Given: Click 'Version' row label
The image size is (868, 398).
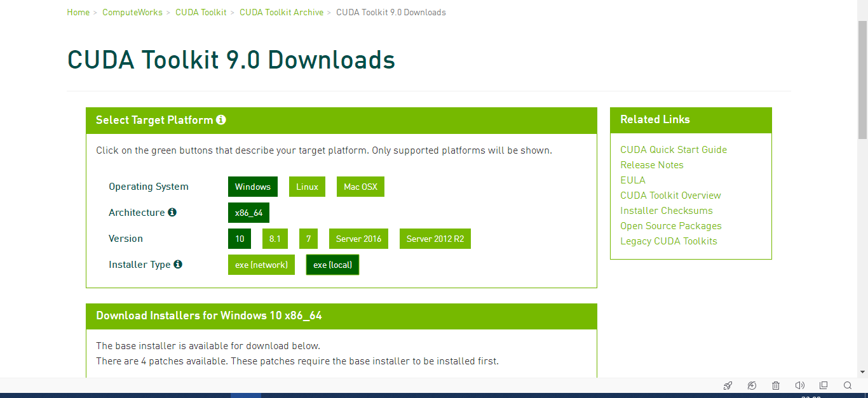Looking at the screenshot, I should (126, 239).
